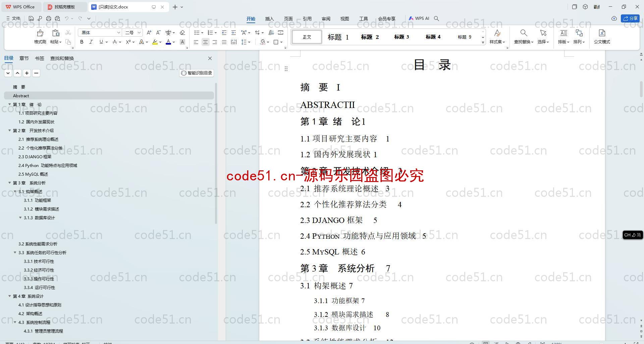
Task: Click the blue font color A button
Action: (168, 42)
